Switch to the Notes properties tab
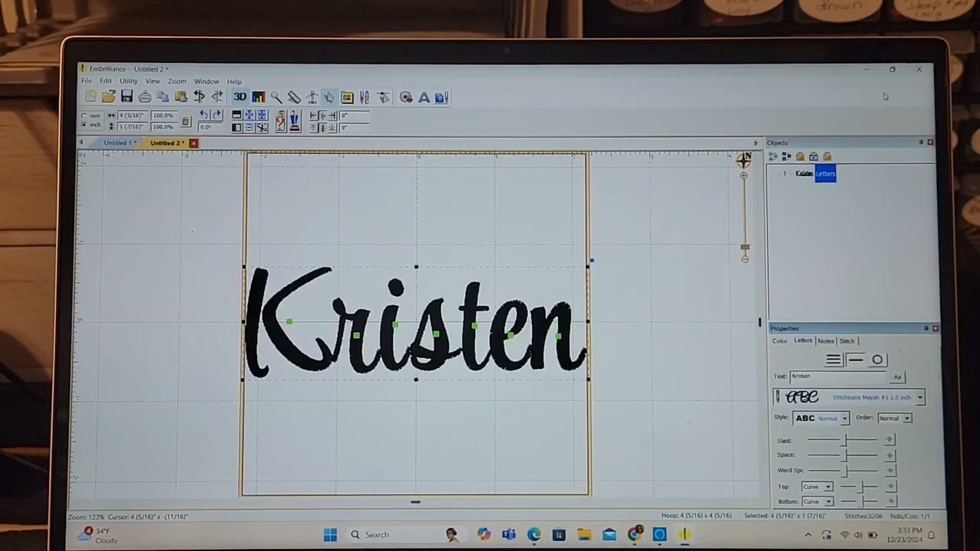The image size is (980, 551). [x=825, y=341]
